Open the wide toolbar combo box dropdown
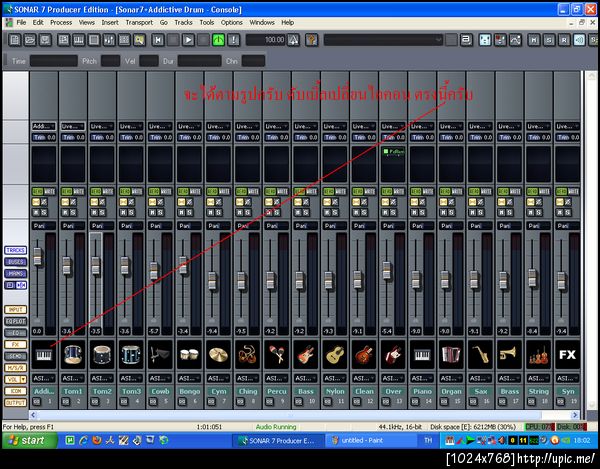This screenshot has width=600, height=469. tap(439, 39)
